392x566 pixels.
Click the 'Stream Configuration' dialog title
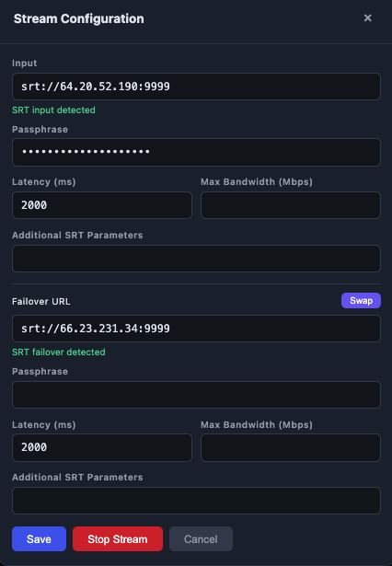[x=79, y=18]
